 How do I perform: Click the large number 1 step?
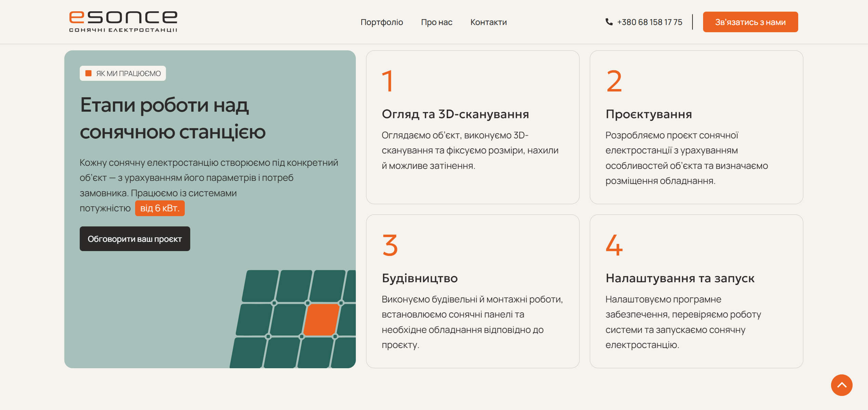pos(388,81)
